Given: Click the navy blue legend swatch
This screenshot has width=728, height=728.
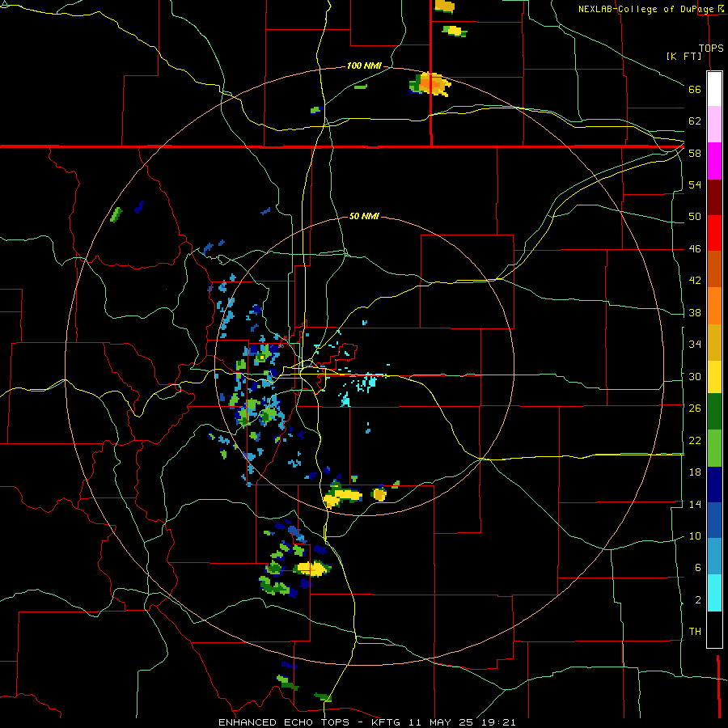Looking at the screenshot, I should tap(714, 485).
